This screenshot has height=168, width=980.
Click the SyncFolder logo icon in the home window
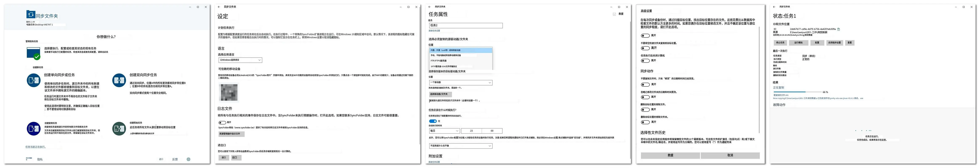pos(31,14)
